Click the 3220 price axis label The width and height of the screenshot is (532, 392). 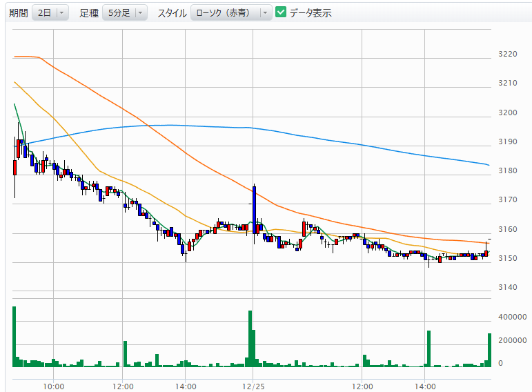506,55
